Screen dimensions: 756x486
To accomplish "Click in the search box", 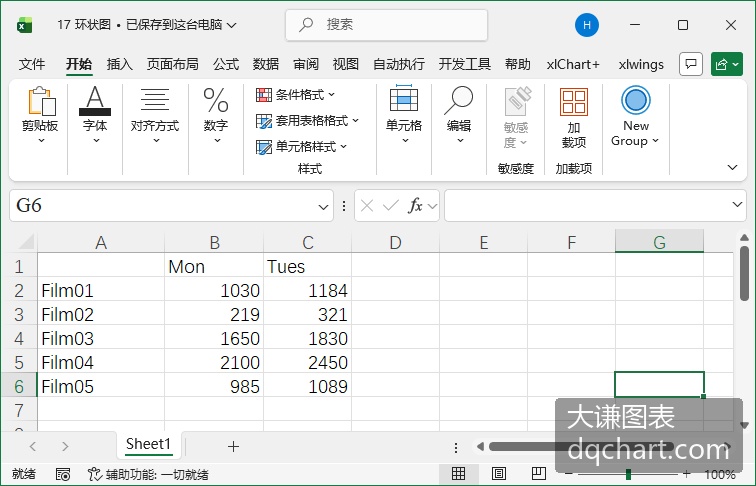I will 387,25.
